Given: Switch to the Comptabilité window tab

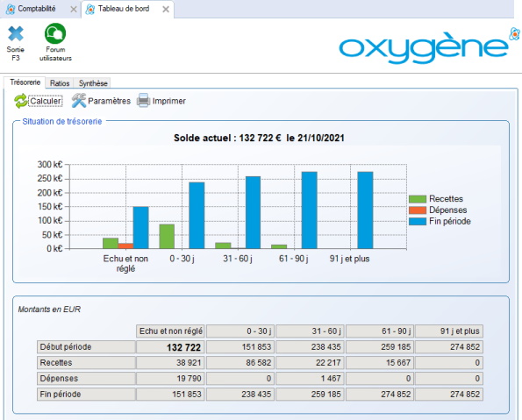Looking at the screenshot, I should 37,9.
